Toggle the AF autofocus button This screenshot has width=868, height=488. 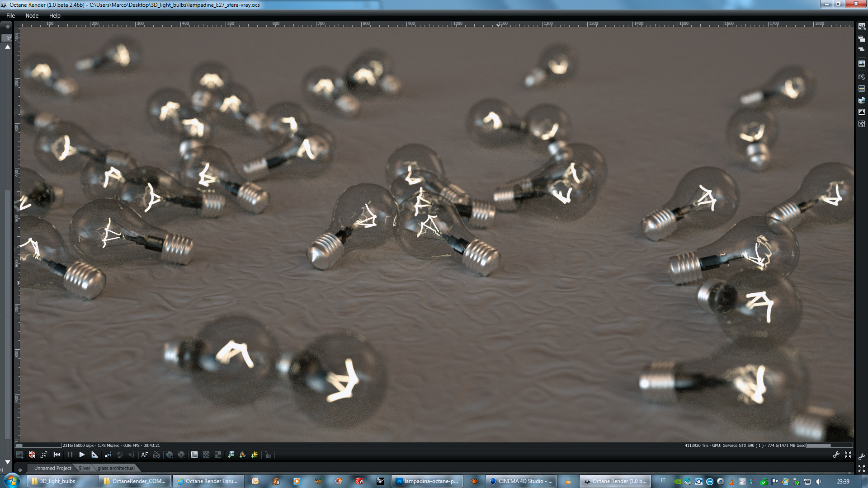tap(145, 455)
